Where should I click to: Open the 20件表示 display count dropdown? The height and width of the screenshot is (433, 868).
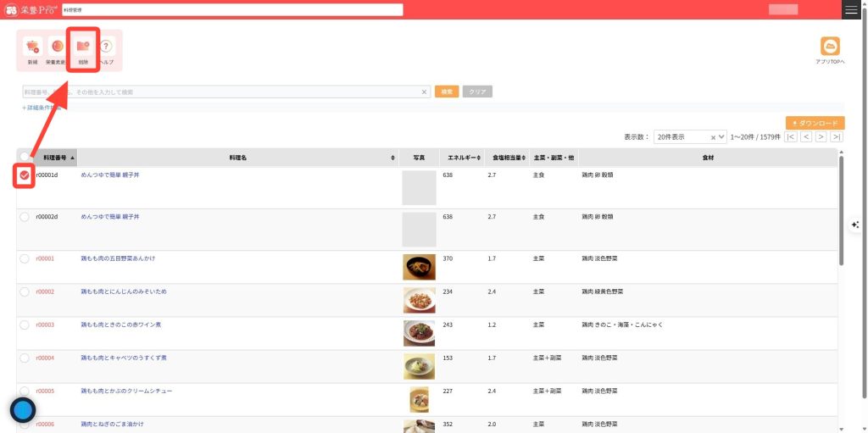coord(689,136)
